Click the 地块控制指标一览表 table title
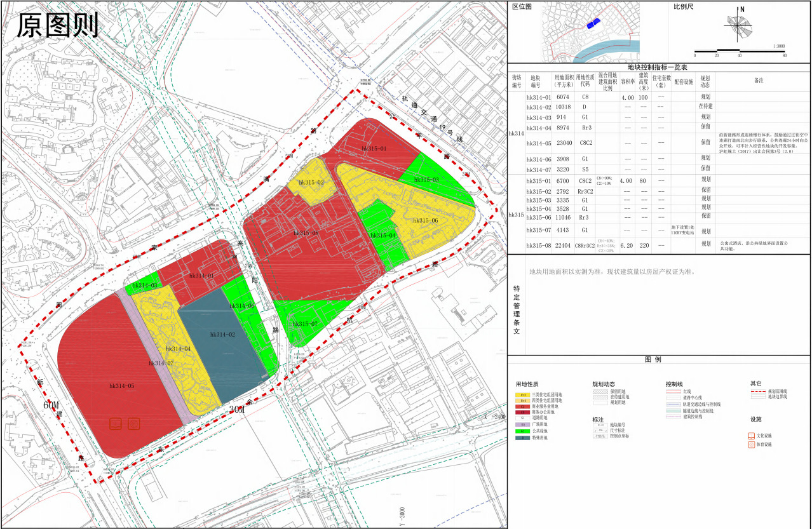 (659, 67)
